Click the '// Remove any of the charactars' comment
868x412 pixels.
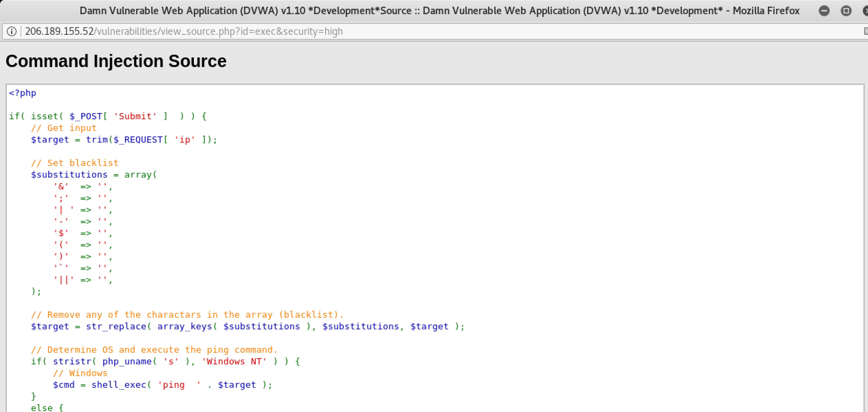tap(187, 315)
